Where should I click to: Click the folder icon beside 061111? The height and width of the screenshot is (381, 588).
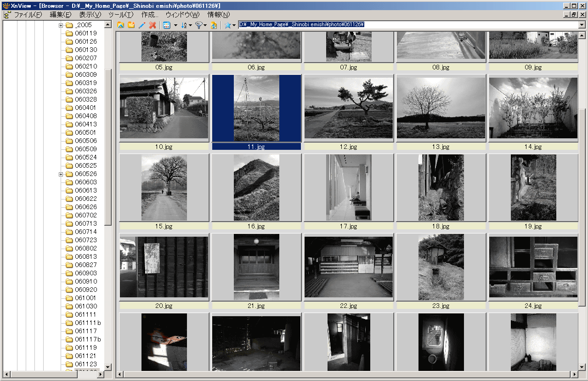[x=69, y=314]
